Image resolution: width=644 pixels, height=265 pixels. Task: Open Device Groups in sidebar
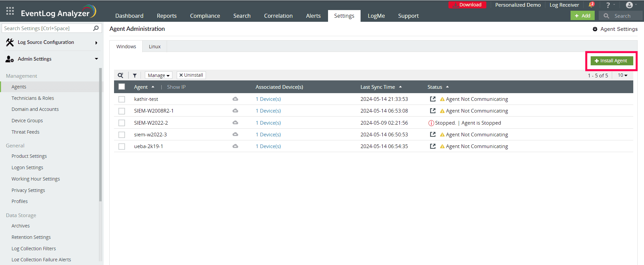click(27, 121)
